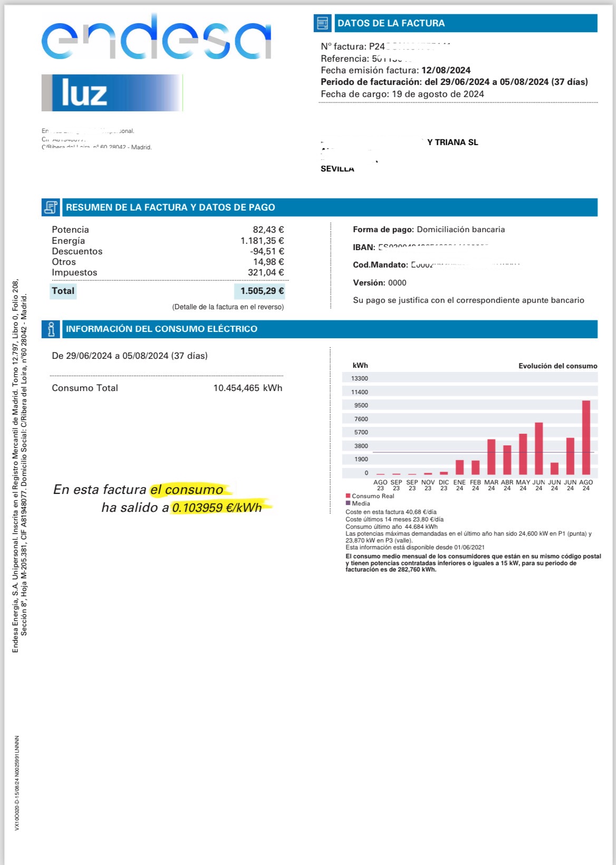
Task: Click the Potencia amount '82,43 €'
Action: 268,230
